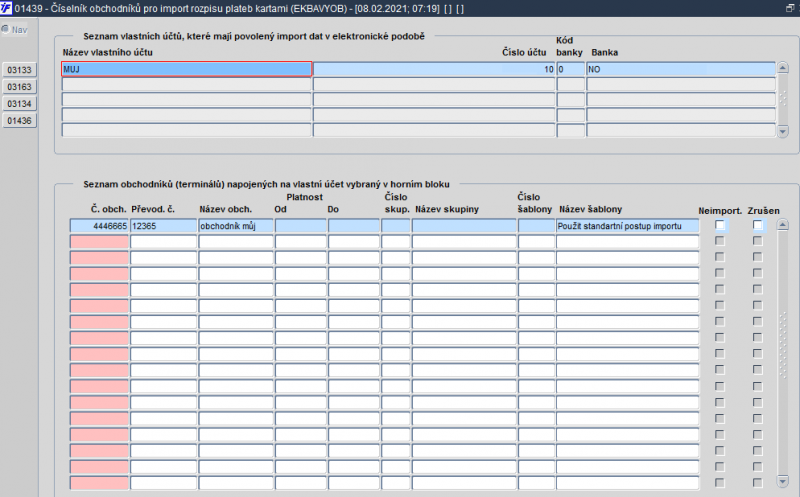Image resolution: width=800 pixels, height=497 pixels.
Task: Go to form 01436 shortcut
Action: tap(19, 120)
